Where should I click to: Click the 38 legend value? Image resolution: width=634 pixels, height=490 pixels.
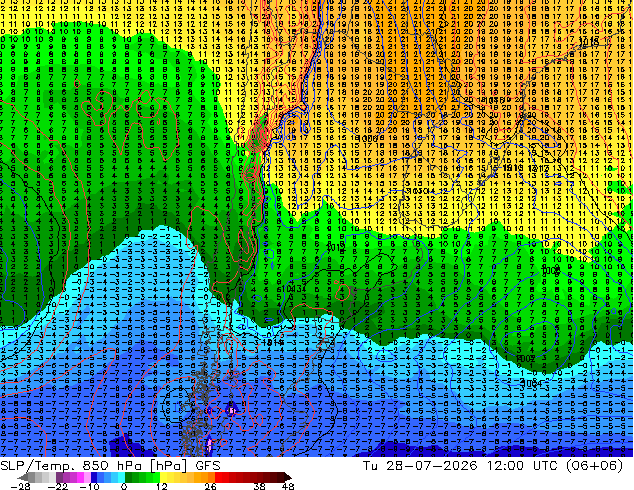click(260, 486)
